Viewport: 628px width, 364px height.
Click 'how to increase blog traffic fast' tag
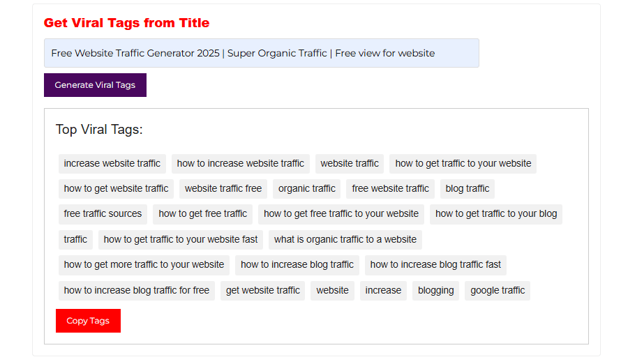[x=435, y=265]
